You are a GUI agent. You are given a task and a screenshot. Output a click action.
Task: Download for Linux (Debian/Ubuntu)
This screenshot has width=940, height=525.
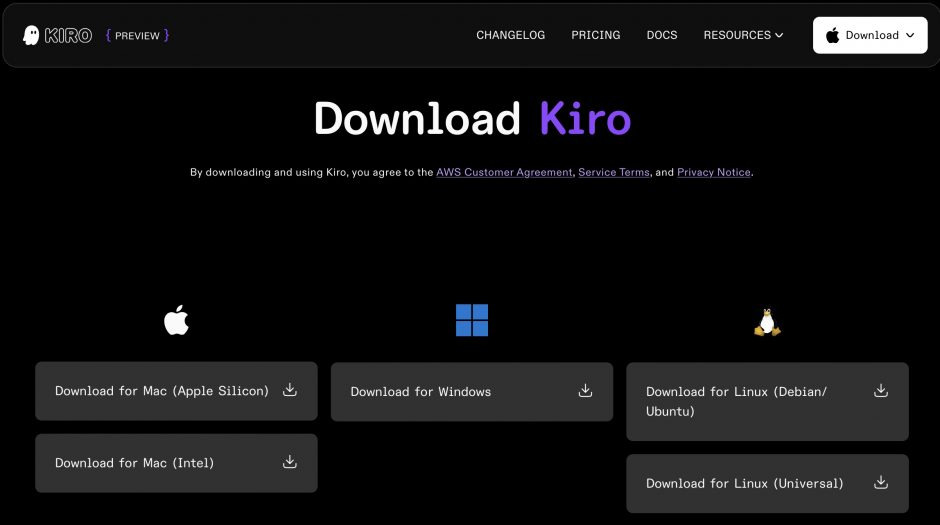pos(767,402)
